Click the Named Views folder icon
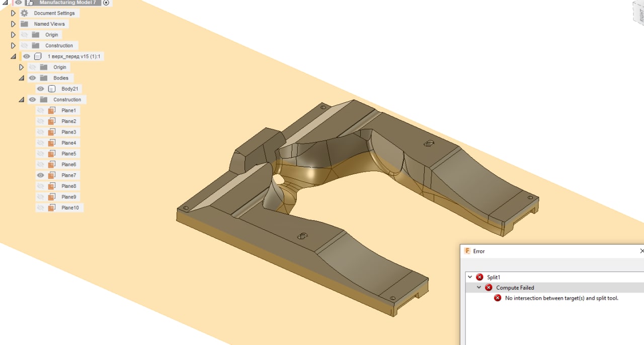Image resolution: width=644 pixels, height=345 pixels. (24, 24)
